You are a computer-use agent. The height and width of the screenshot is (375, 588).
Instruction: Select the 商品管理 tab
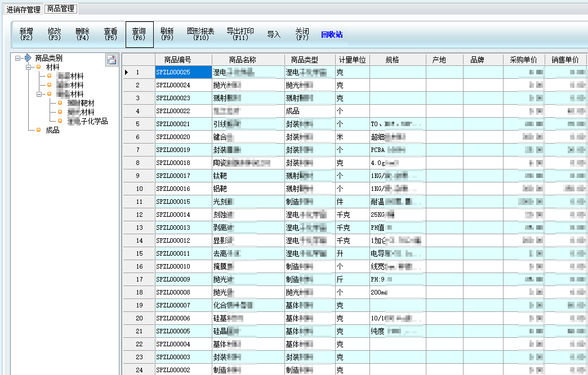(x=61, y=9)
